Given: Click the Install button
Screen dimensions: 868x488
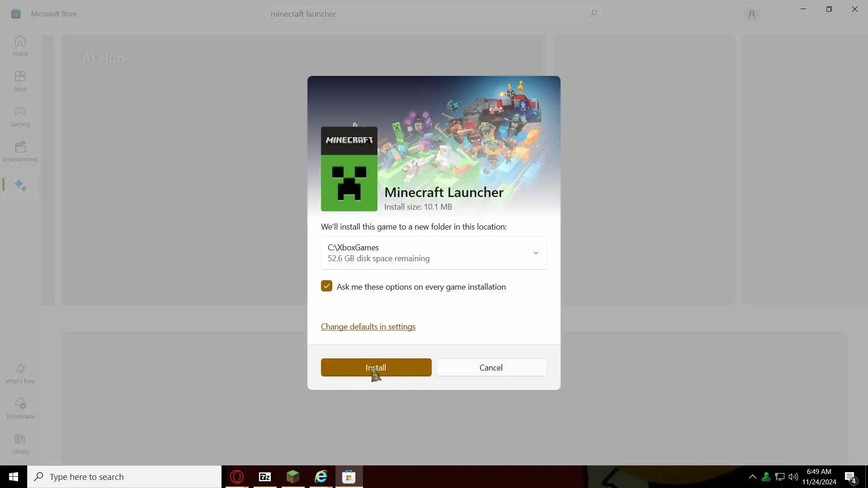Looking at the screenshot, I should (x=376, y=367).
